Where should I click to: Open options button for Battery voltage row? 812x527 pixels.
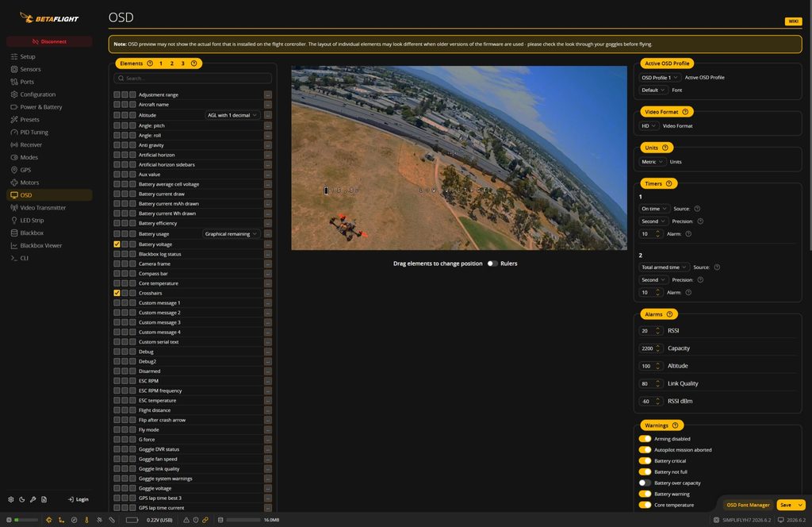tap(268, 244)
